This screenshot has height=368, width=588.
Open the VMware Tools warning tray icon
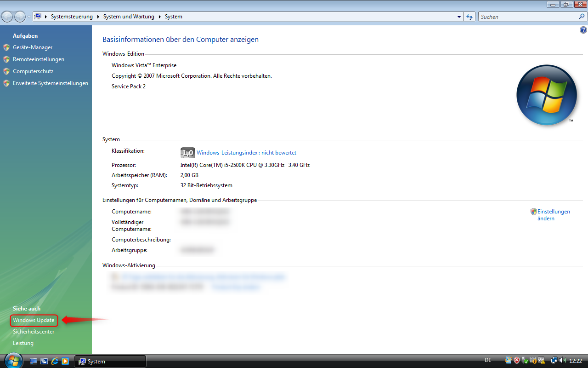pos(541,361)
